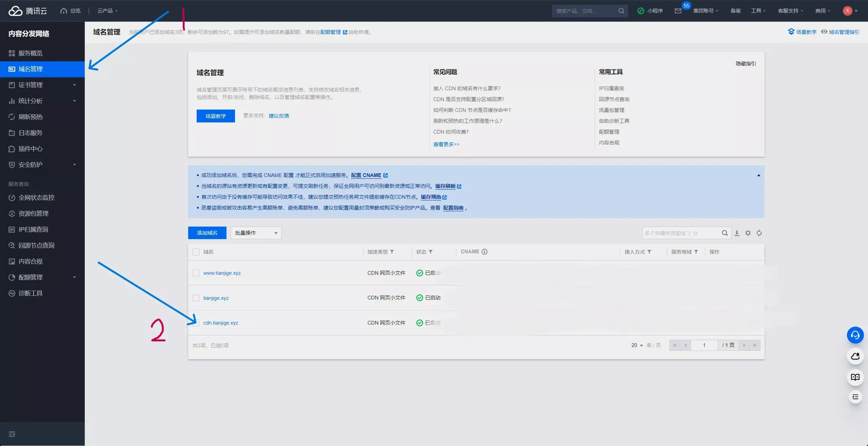Viewport: 868px width, 446px height.
Task: Click the search magnifier in top bar
Action: pos(621,11)
